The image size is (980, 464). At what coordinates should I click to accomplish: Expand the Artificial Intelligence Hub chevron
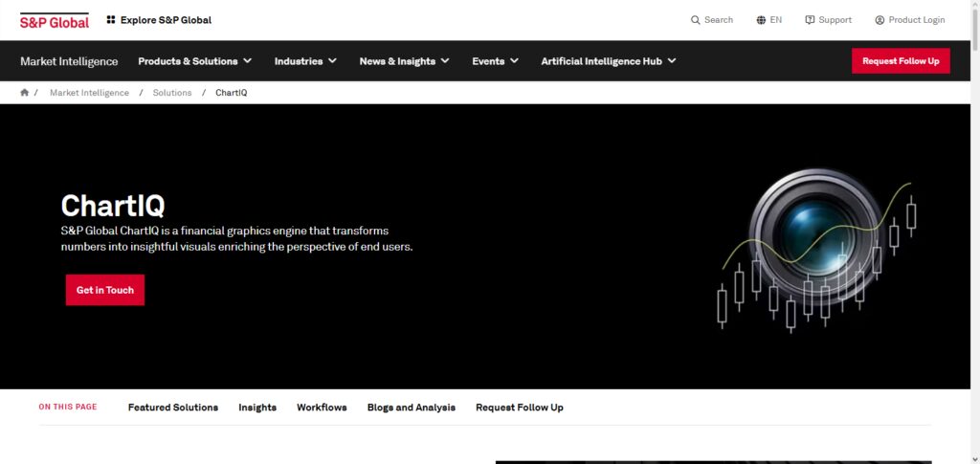pos(672,60)
